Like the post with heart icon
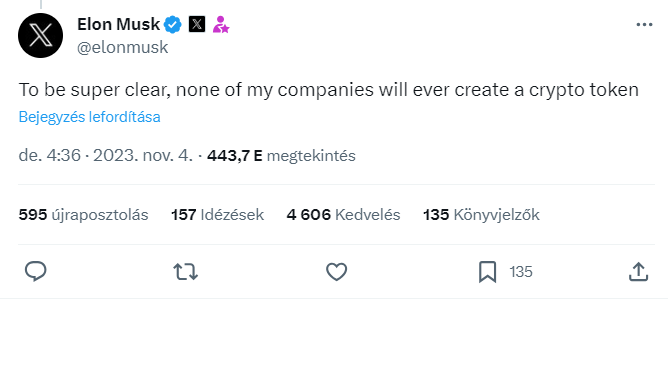This screenshot has width=668, height=368. [337, 272]
